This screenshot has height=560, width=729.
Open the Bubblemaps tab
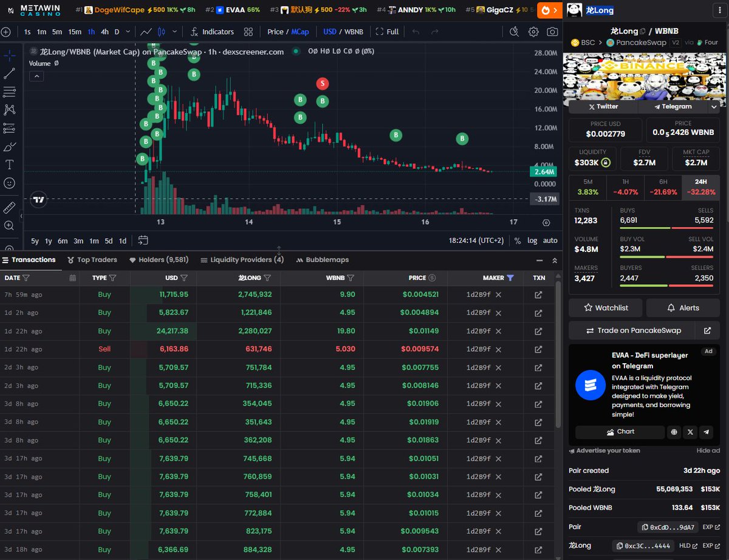click(323, 260)
